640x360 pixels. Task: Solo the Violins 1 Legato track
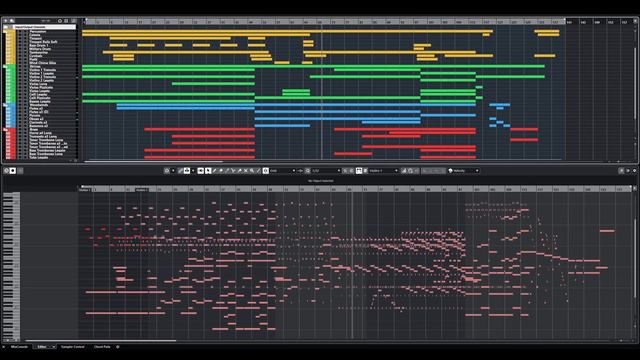25,73
